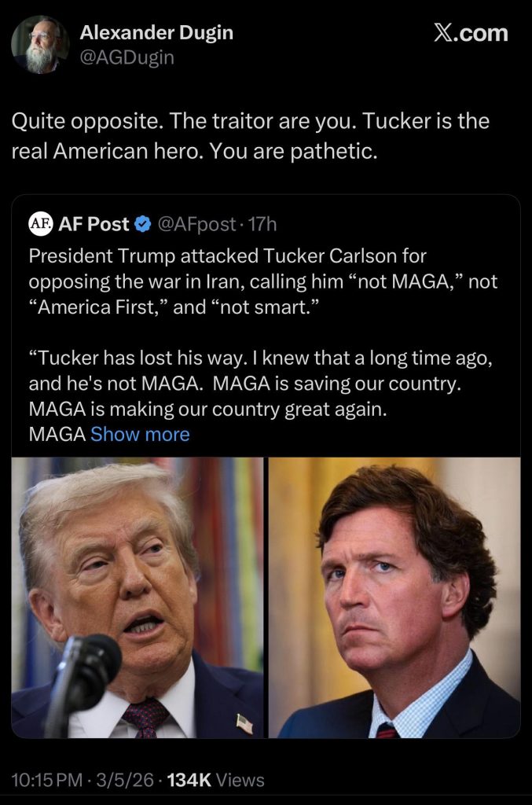Open the @AFpost handle
This screenshot has width=532, height=805.
pos(196,224)
